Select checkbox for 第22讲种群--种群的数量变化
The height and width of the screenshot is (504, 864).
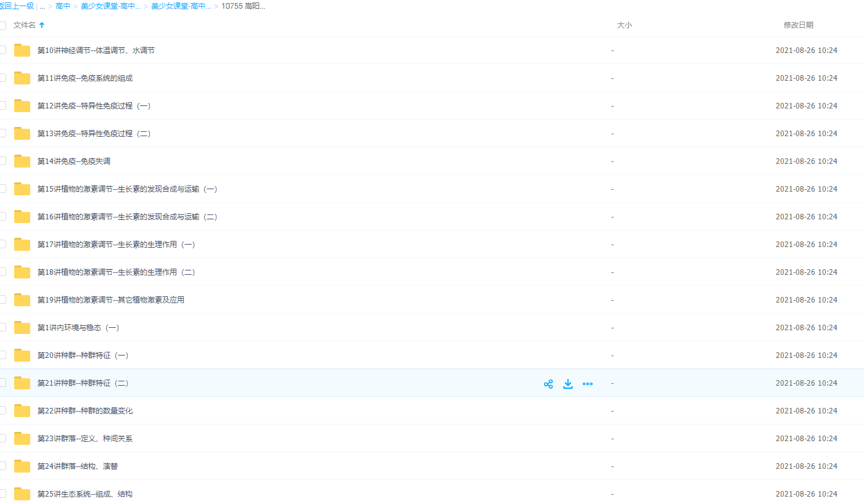pos(2,410)
